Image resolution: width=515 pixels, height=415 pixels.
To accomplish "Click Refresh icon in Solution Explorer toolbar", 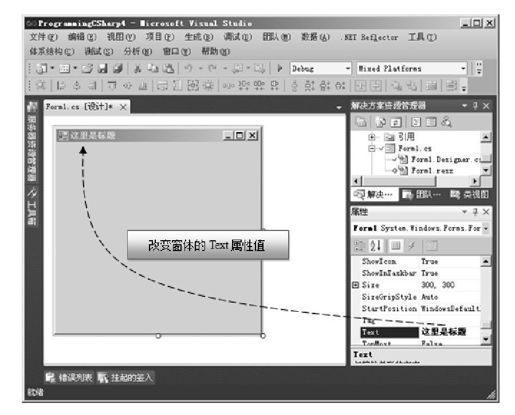I will click(396, 122).
